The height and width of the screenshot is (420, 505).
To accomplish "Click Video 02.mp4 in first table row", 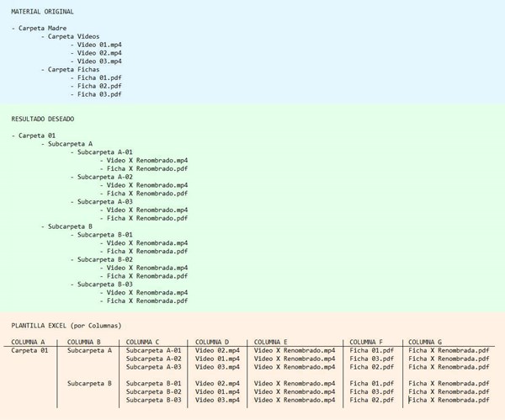I will [217, 350].
